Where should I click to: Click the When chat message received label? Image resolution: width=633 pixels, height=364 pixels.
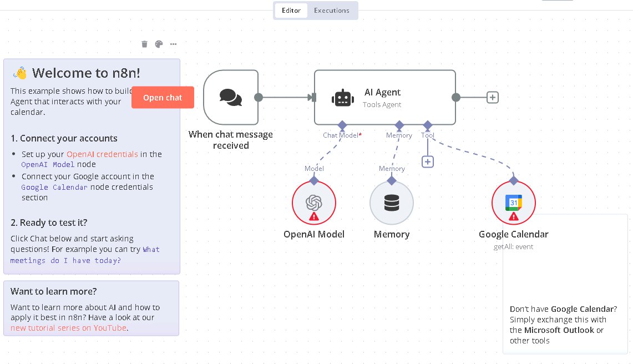[x=231, y=140]
